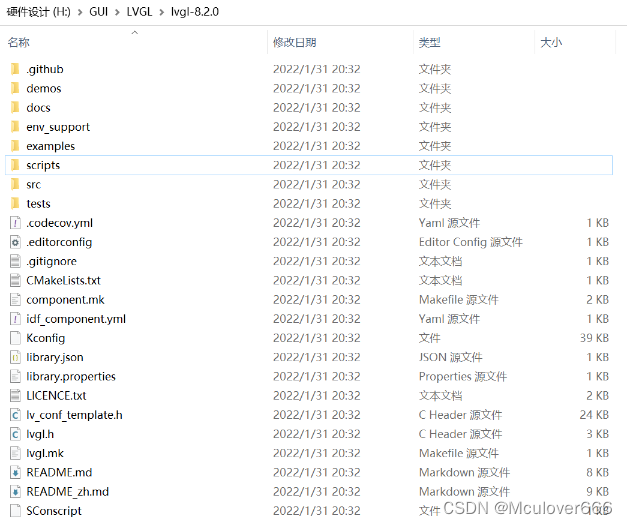Click Properties 源文件 type cell
627x524 pixels.
[463, 376]
